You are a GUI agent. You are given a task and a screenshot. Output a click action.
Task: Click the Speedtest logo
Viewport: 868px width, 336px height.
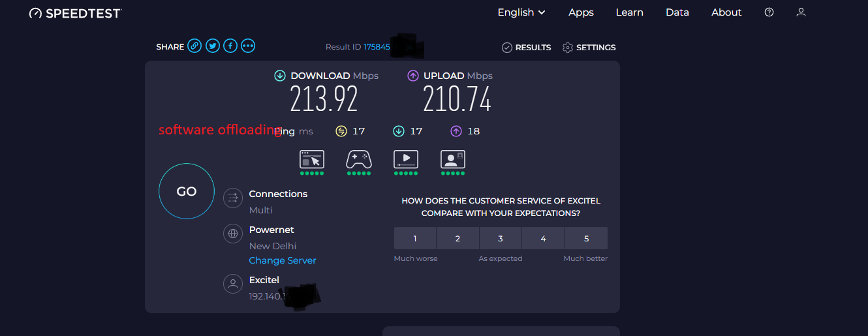pyautogui.click(x=76, y=13)
